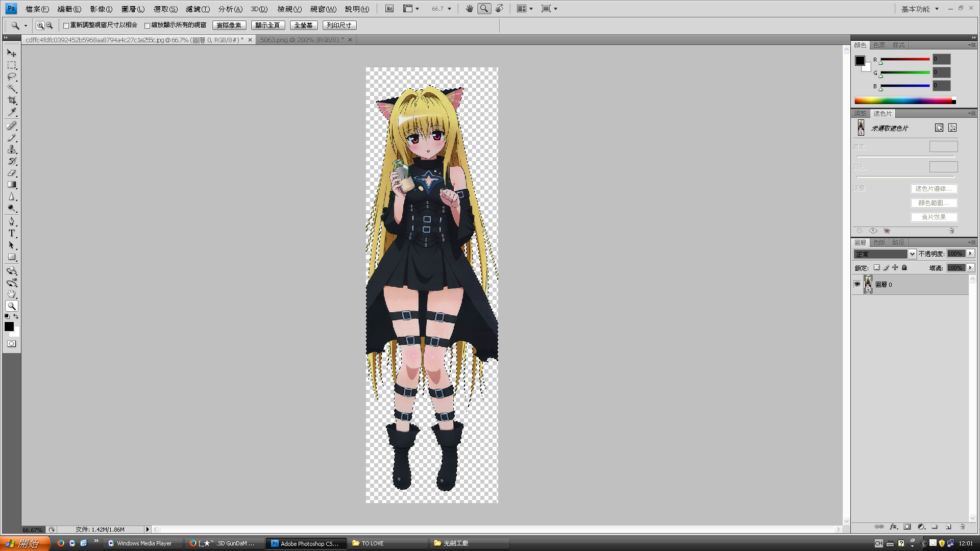
Task: Pick a color from the spectrum ramp
Action: [x=906, y=101]
